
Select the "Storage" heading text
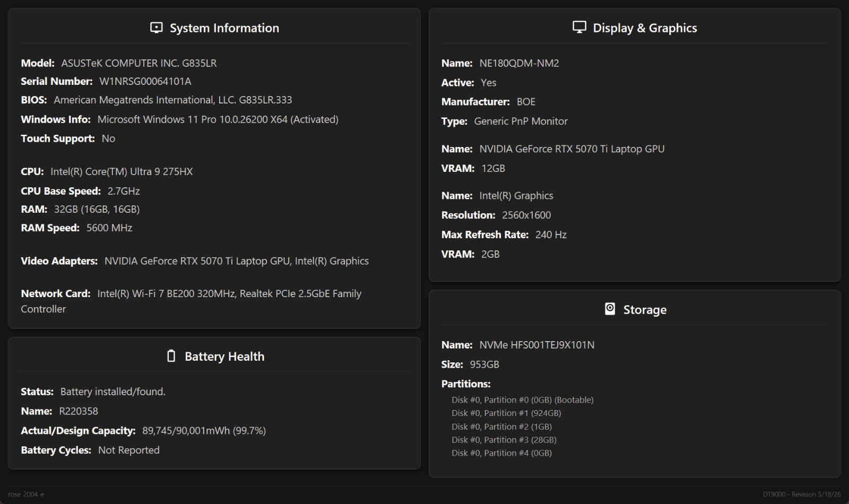(x=645, y=310)
